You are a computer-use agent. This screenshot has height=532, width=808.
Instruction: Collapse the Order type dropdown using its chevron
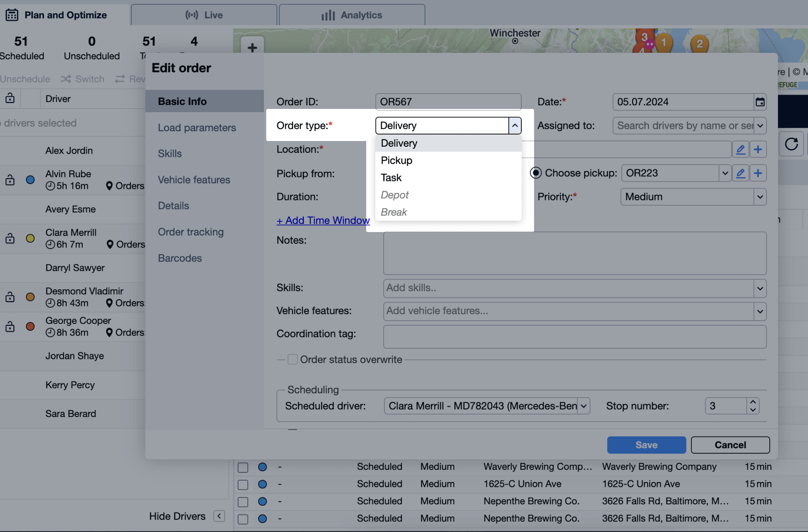(x=515, y=125)
